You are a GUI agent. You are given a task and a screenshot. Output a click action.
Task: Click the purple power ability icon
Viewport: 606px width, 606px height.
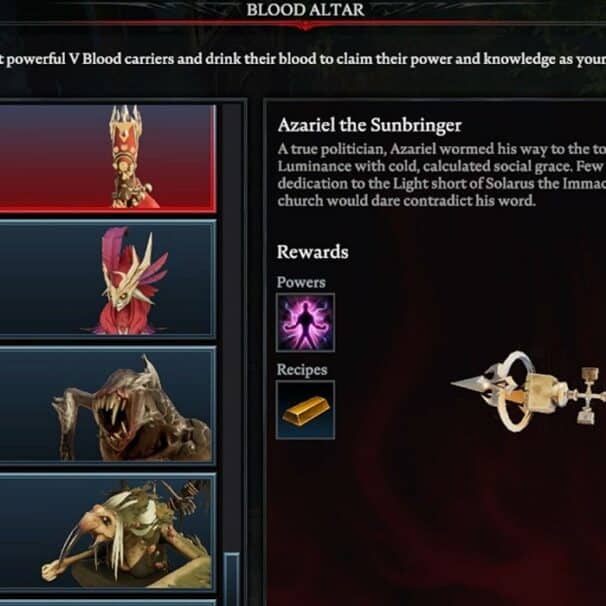pyautogui.click(x=305, y=323)
